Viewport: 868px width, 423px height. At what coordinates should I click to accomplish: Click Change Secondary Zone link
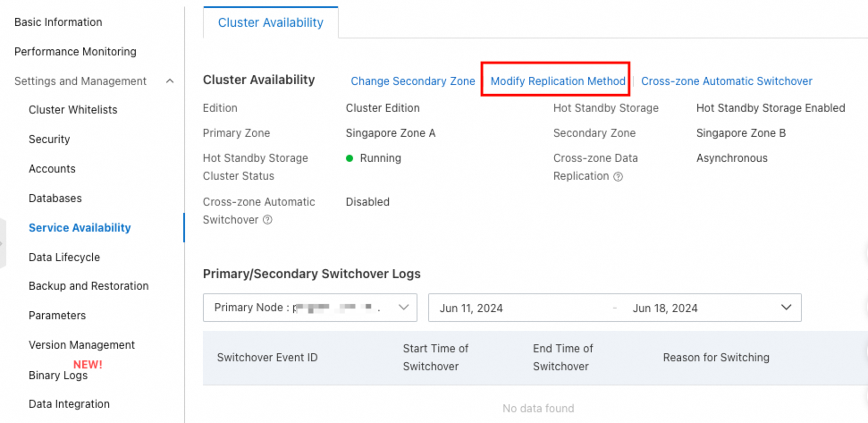click(x=412, y=81)
